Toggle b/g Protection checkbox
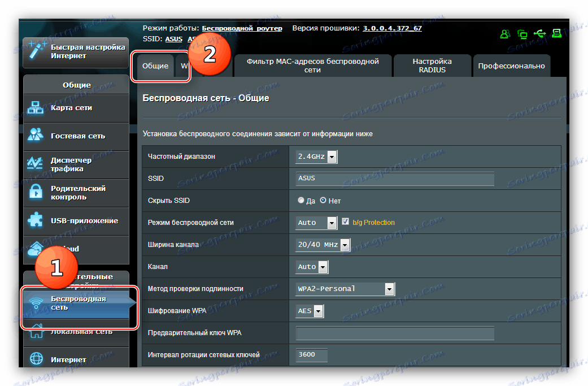The image size is (588, 386). [345, 222]
